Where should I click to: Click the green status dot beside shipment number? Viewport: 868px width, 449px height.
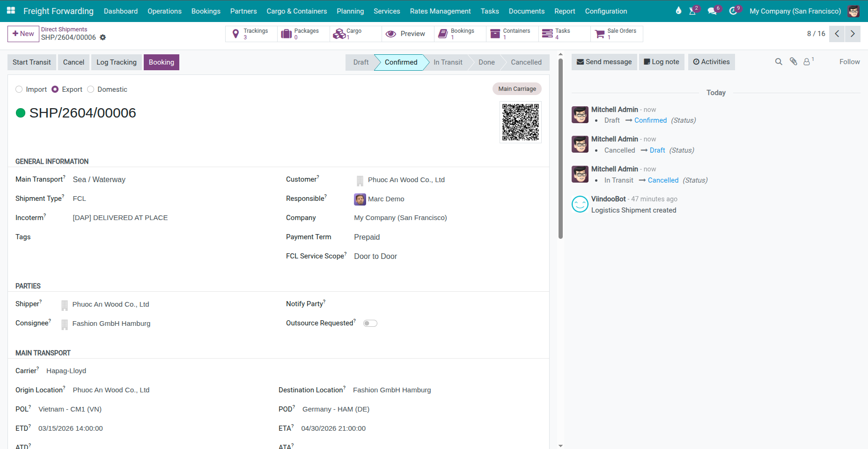pos(21,113)
